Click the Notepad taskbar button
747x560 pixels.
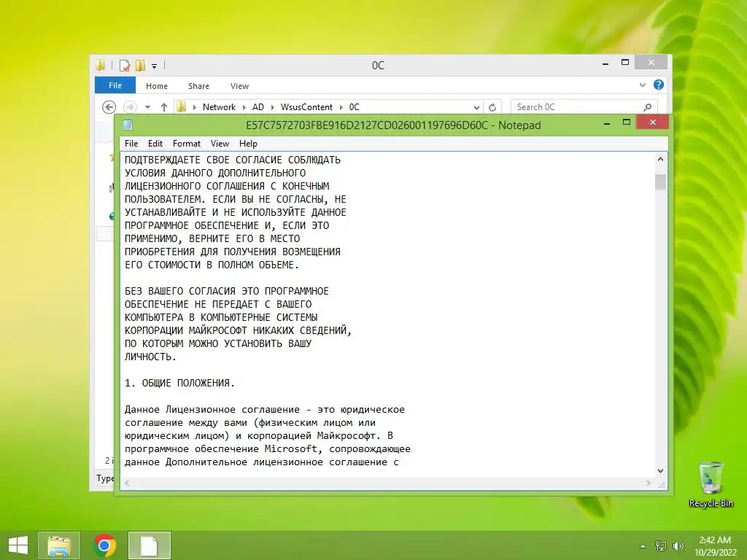pyautogui.click(x=149, y=545)
